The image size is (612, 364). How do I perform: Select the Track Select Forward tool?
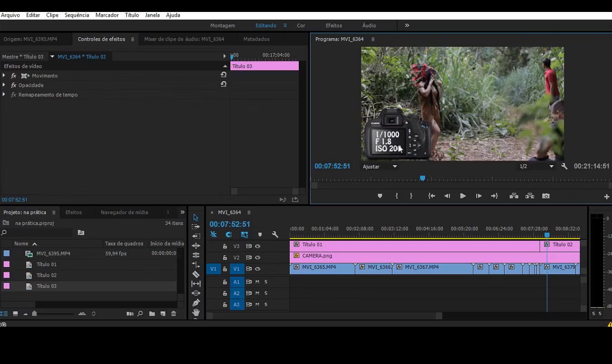click(196, 226)
